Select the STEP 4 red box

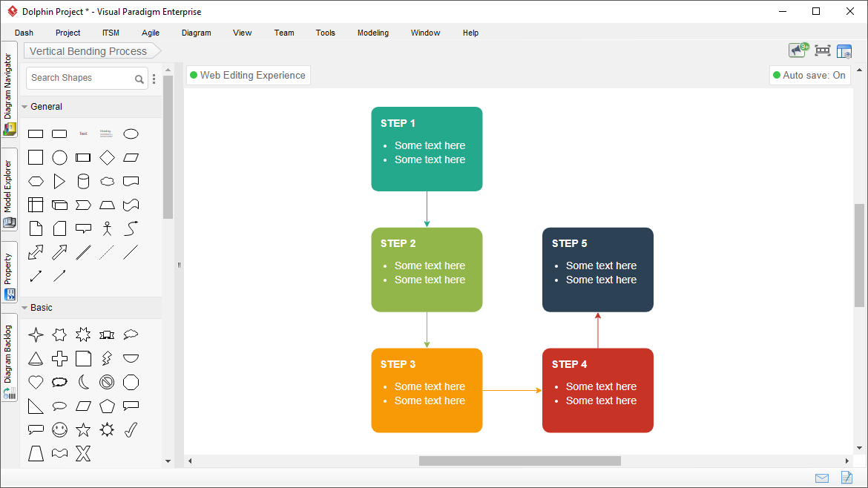click(597, 390)
